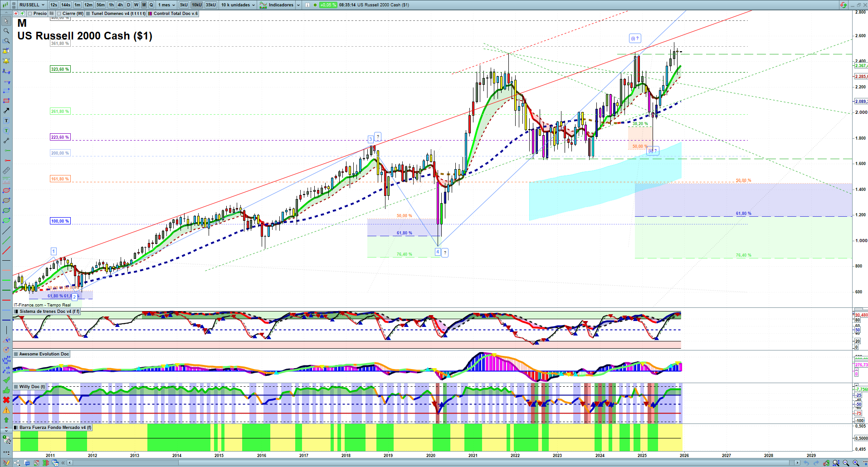Viewport: 868px width, 467px height.
Task: Select the green thumbs-up marker
Action: [x=6, y=390]
